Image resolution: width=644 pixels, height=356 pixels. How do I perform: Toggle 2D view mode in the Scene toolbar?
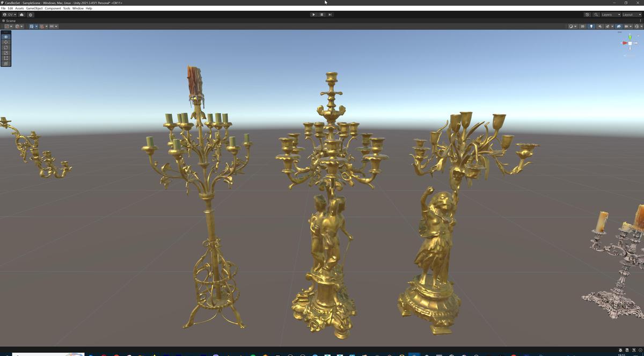point(583,26)
